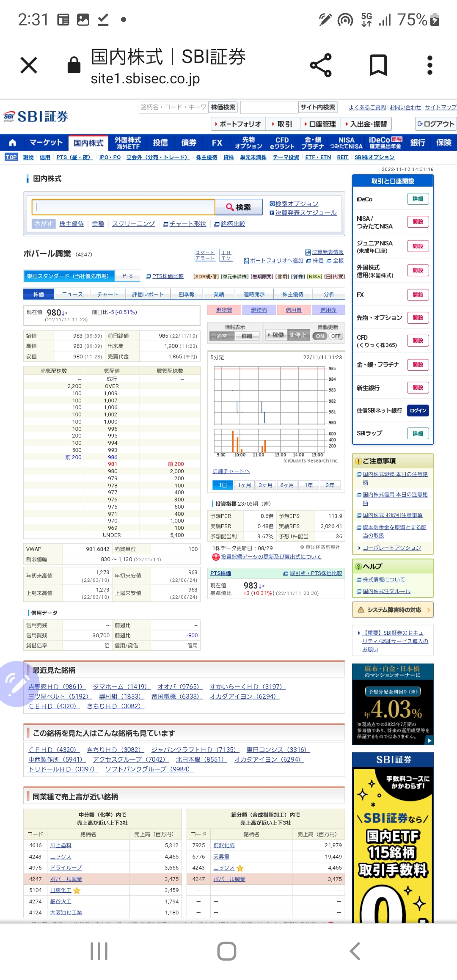Switch to 国内株式 main tab
The width and height of the screenshot is (457, 980).
[88, 143]
